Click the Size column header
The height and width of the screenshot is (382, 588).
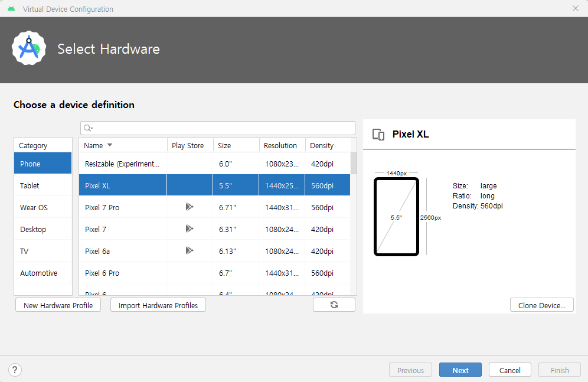click(x=236, y=145)
